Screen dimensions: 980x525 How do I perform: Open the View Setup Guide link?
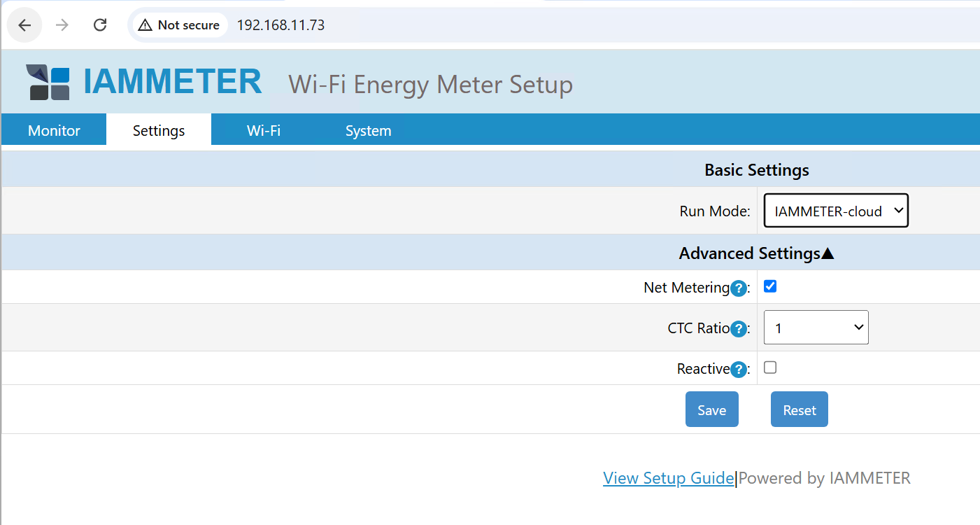(x=669, y=478)
